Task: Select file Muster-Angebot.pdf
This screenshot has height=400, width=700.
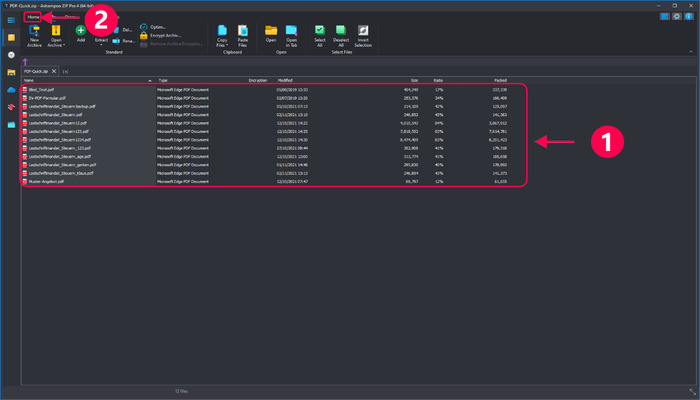Action: [x=46, y=182]
